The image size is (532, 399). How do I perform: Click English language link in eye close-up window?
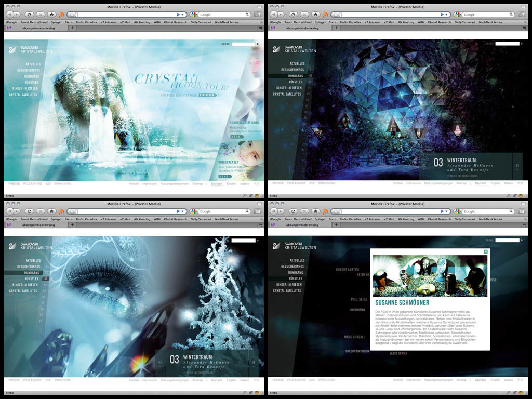[231, 380]
